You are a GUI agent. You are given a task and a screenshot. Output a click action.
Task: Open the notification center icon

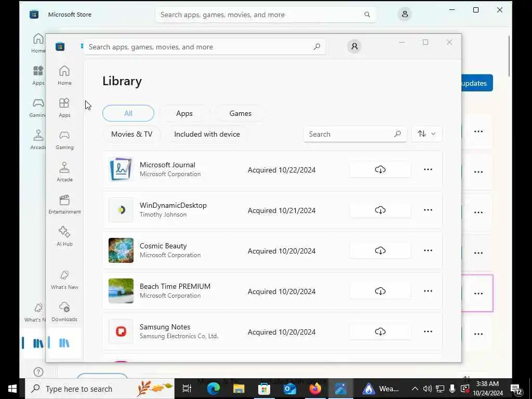(516, 389)
